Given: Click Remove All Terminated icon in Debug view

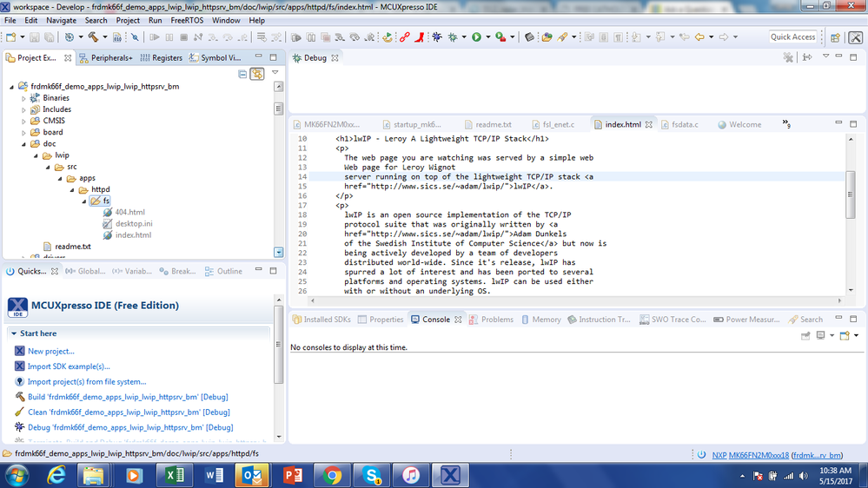Looking at the screenshot, I should (x=788, y=57).
